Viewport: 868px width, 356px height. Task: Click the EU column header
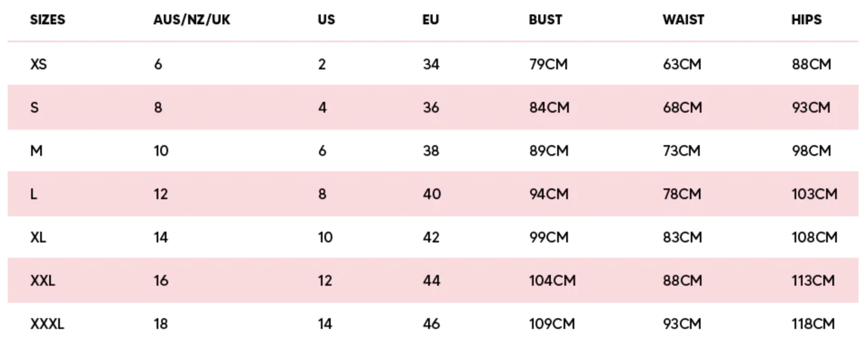430,20
